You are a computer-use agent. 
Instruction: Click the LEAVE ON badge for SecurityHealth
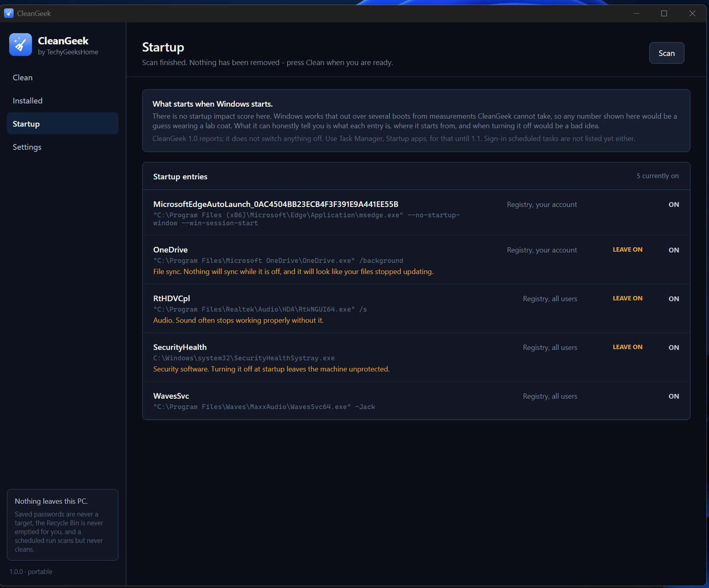tap(628, 347)
